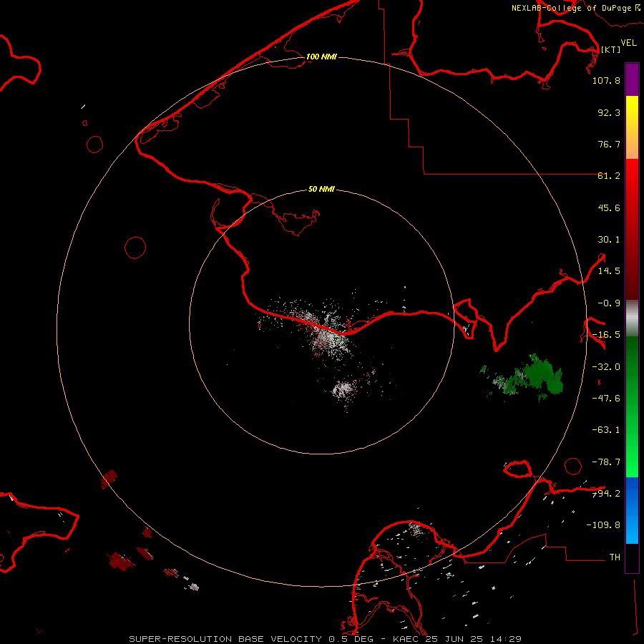Click the blue segment of the velocity scale
The image size is (644, 644).
[x=632, y=510]
